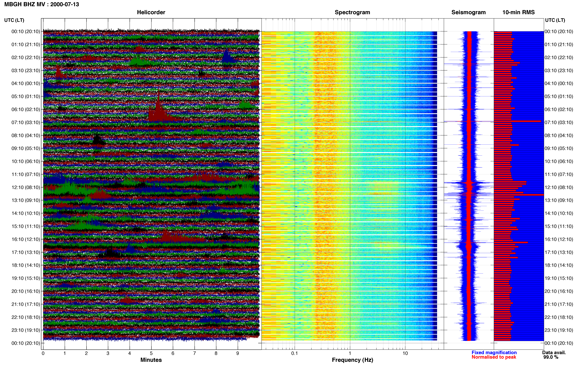The width and height of the screenshot is (588, 368).
Task: Click the 'Helicorder' panel heading
Action: coord(151,12)
